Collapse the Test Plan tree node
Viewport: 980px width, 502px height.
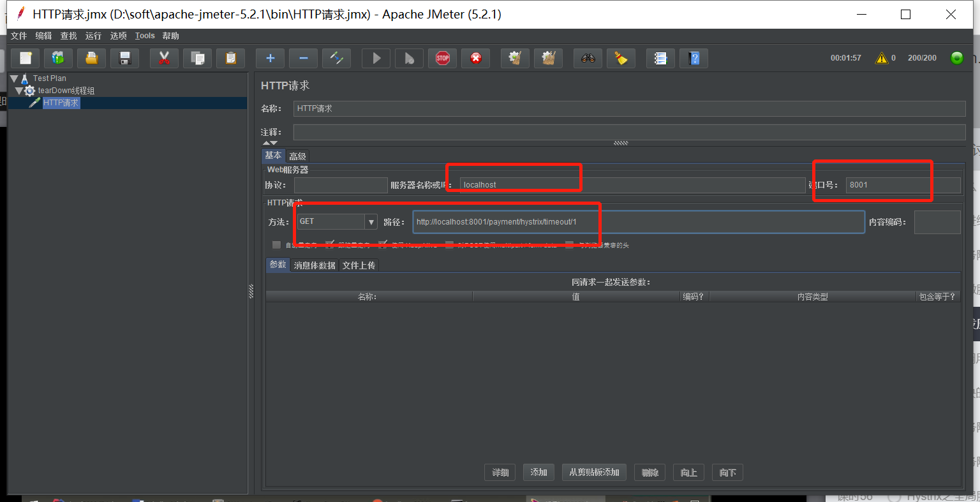(x=14, y=78)
